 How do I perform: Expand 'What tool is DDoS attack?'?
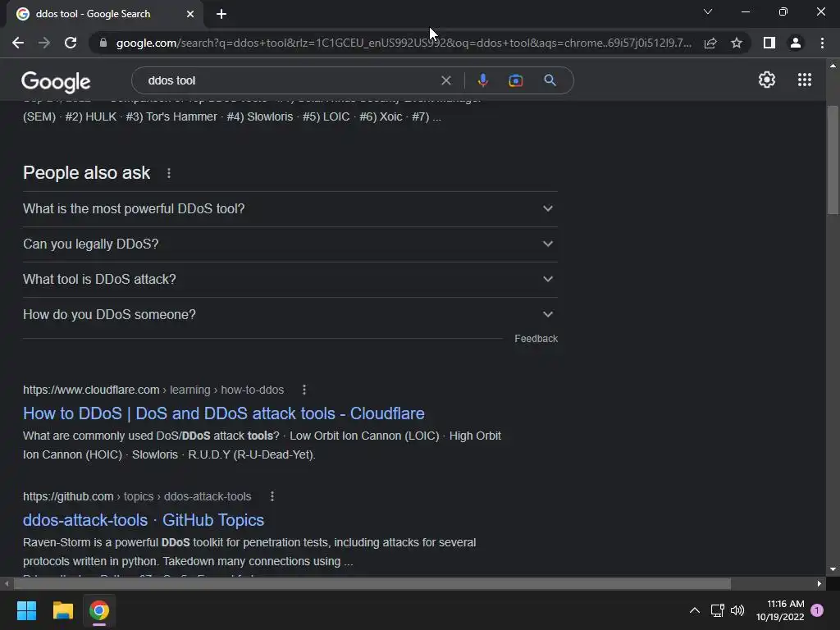[x=290, y=279]
